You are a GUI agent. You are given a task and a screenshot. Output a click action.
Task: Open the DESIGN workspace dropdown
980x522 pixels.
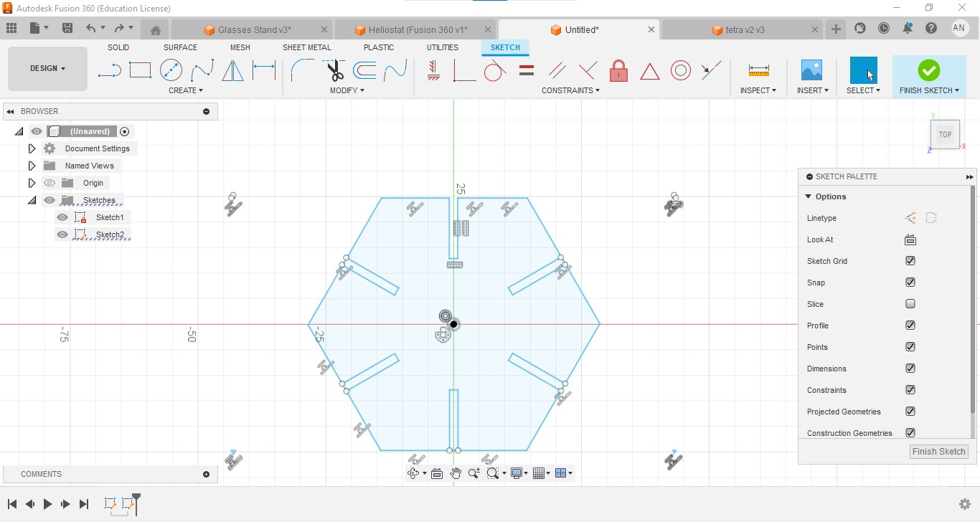point(47,69)
